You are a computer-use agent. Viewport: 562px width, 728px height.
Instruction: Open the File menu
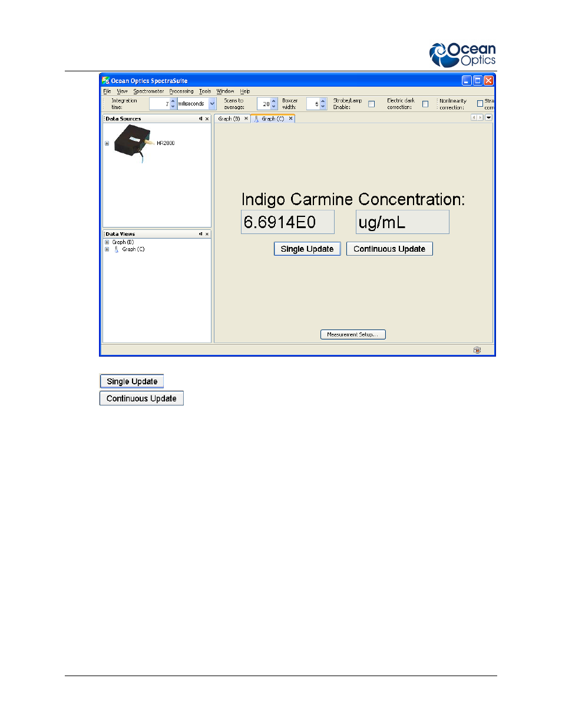click(x=107, y=91)
